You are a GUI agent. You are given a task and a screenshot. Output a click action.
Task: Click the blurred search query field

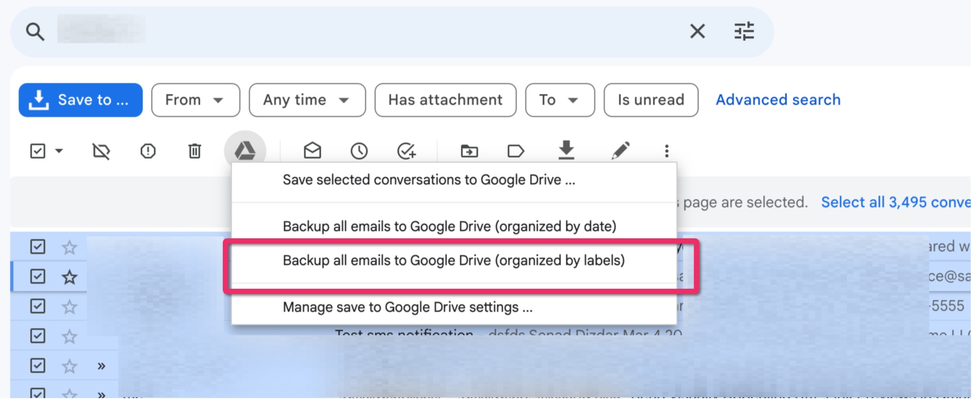click(101, 30)
